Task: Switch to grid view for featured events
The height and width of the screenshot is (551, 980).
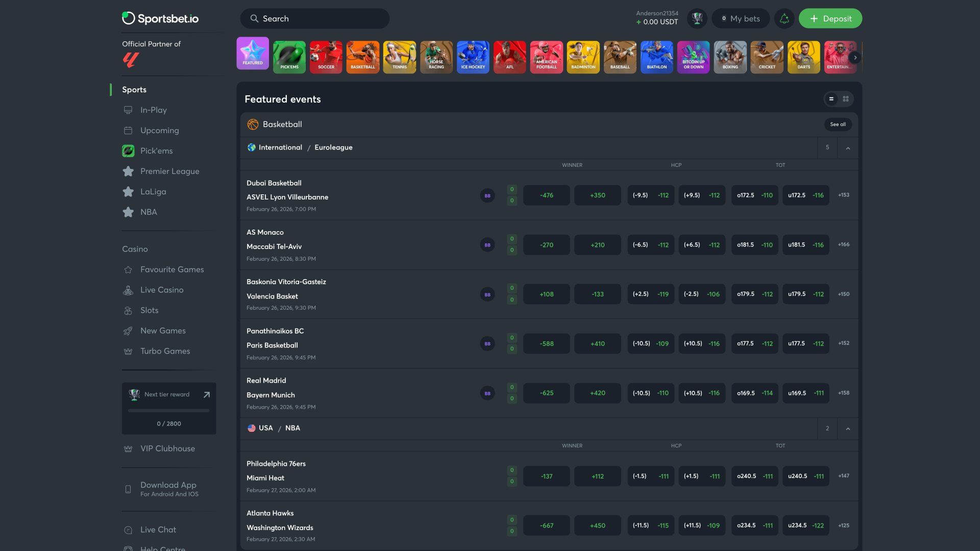Action: [x=846, y=98]
